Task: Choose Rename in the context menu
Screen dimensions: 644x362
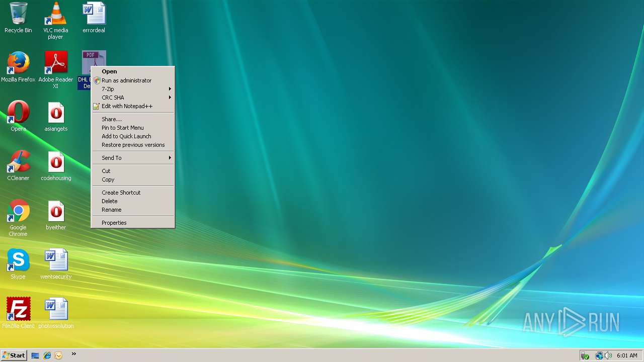Action: pyautogui.click(x=133, y=210)
